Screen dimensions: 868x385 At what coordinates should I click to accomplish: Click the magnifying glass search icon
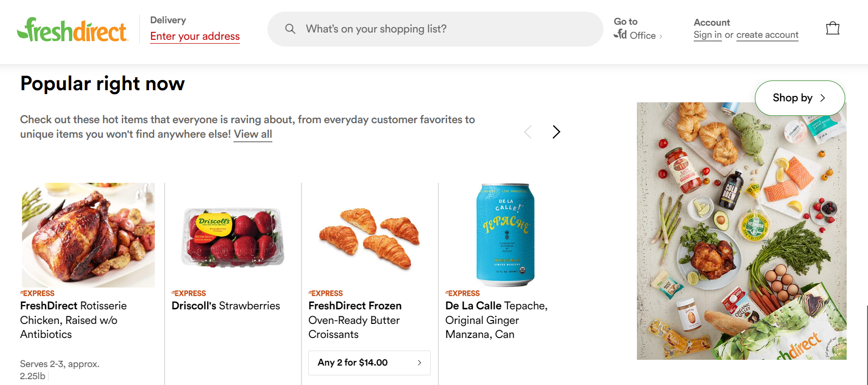tap(290, 29)
